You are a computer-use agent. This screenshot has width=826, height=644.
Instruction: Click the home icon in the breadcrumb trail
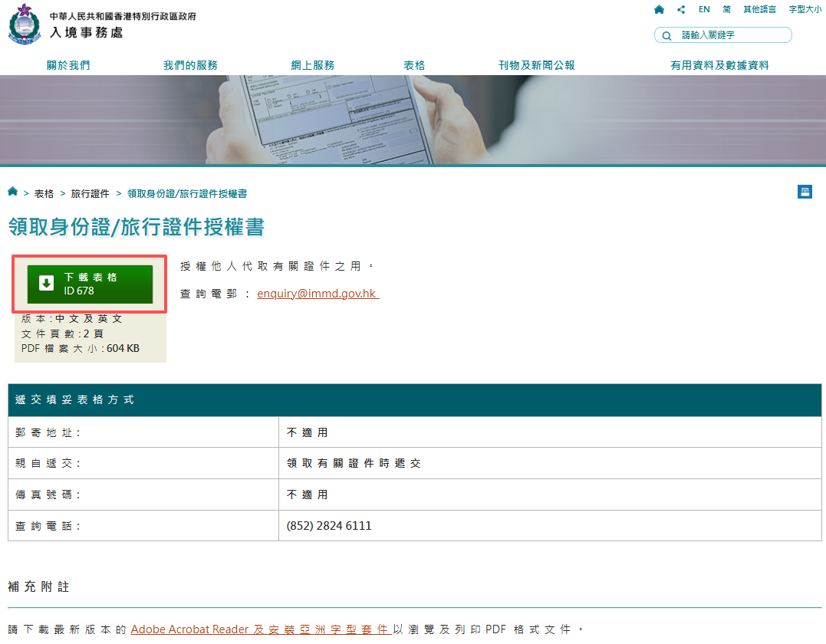(12, 192)
